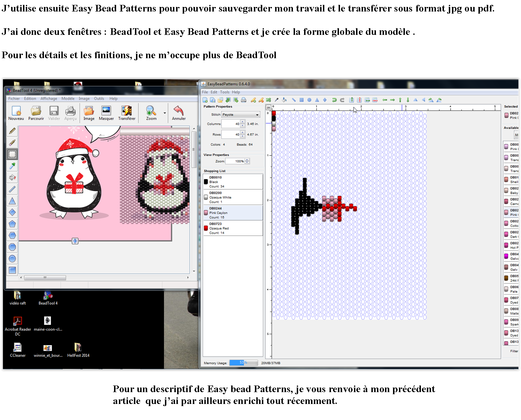Image resolution: width=521 pixels, height=420 pixels.
Task: Open the Tools menu in EasyBeadPatterns
Action: 225,92
